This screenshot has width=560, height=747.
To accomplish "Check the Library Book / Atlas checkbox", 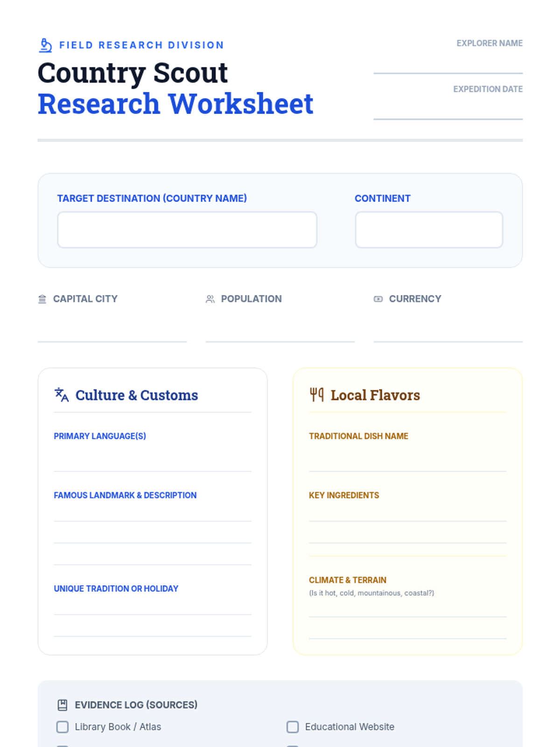I will pos(63,727).
